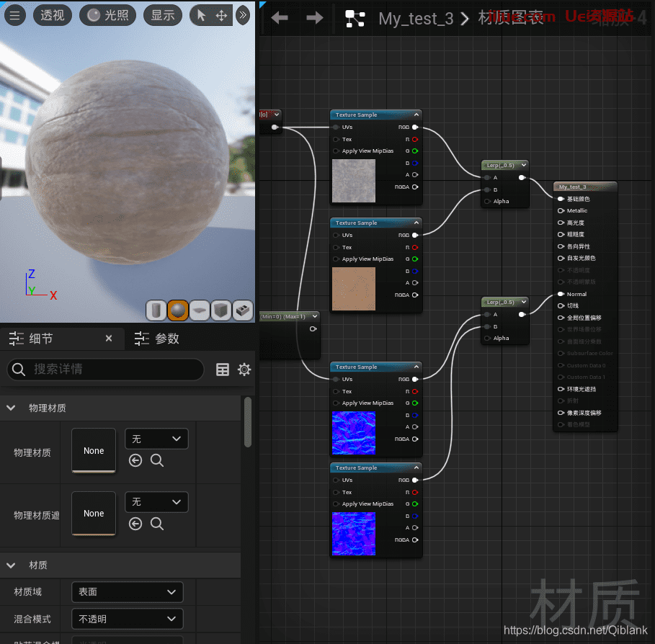Select the move transform tool icon

point(223,14)
